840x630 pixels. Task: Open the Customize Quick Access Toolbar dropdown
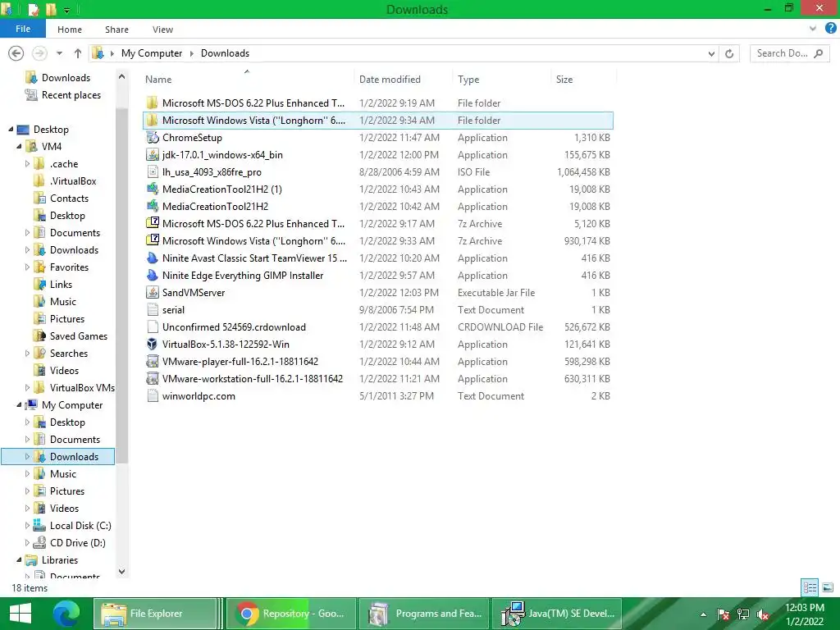66,10
